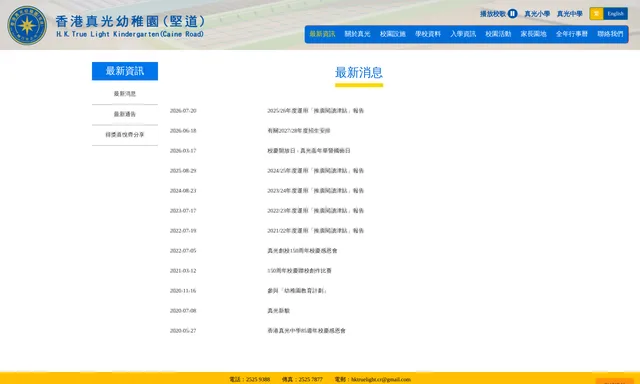The image size is (640, 384).
Task: Open the 家長園地 navigation menu
Action: click(x=533, y=34)
